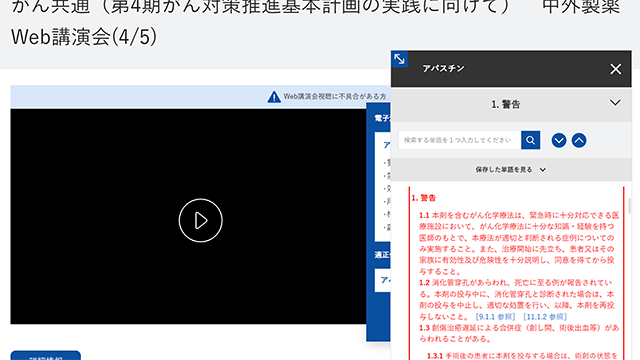Follow the [9.1.1 参照] reference link
640x360 pixels.
[496, 317]
